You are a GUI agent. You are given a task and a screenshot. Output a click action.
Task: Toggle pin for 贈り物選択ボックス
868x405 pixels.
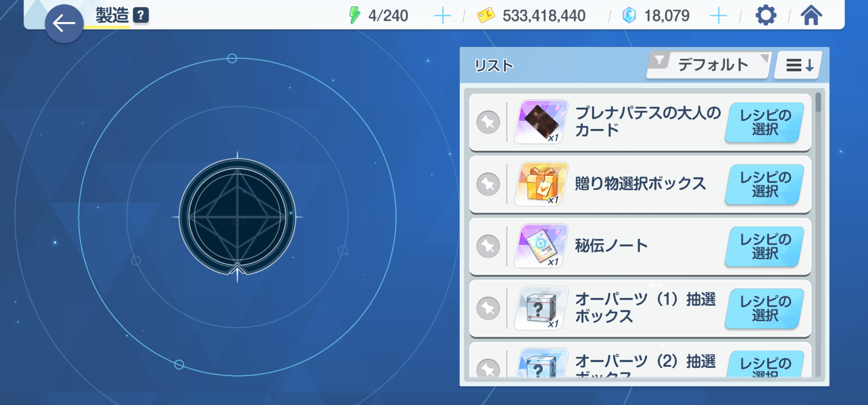488,184
